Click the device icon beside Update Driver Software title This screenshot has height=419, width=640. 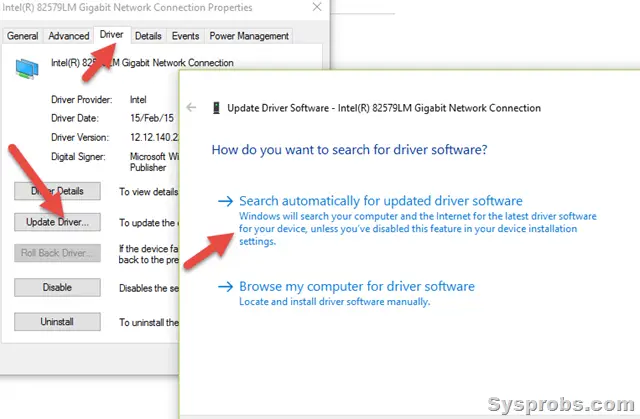(216, 108)
